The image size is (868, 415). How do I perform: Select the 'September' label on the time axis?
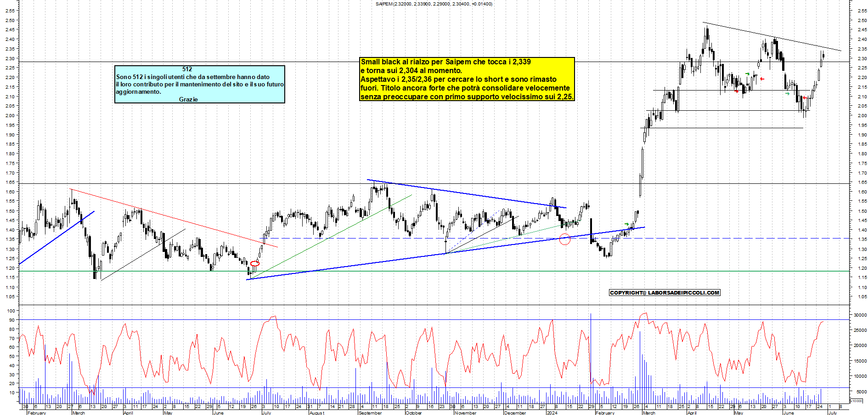(x=370, y=413)
